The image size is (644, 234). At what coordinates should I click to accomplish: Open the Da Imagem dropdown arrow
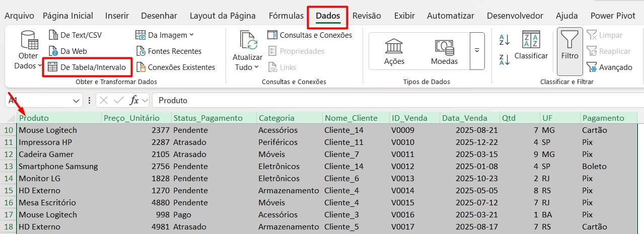[x=191, y=35]
